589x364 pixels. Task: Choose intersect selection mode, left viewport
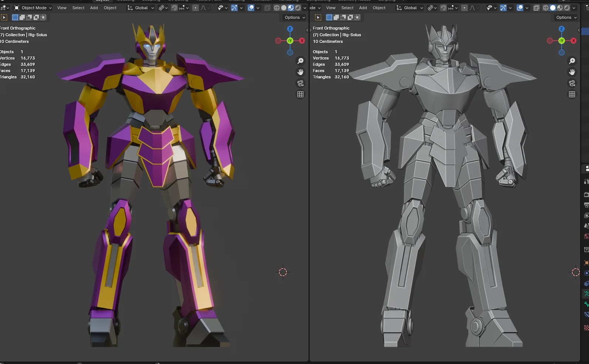pos(43,17)
